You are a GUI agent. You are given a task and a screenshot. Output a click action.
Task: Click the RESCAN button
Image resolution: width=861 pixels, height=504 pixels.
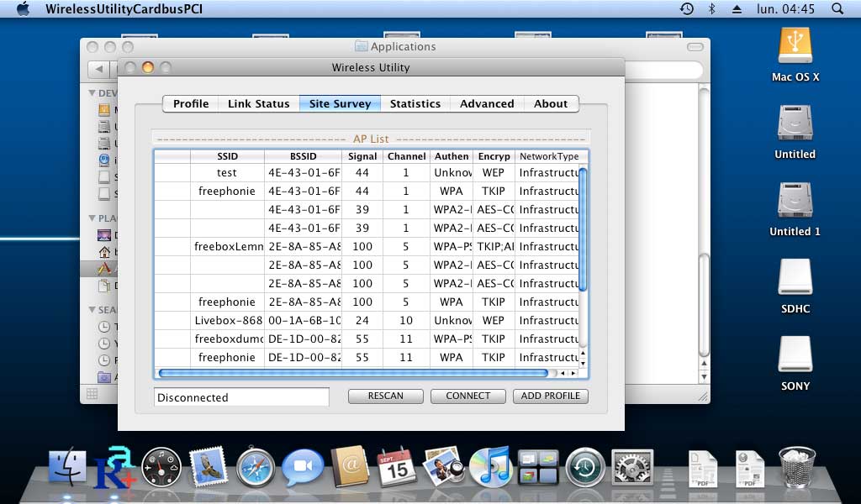click(385, 396)
